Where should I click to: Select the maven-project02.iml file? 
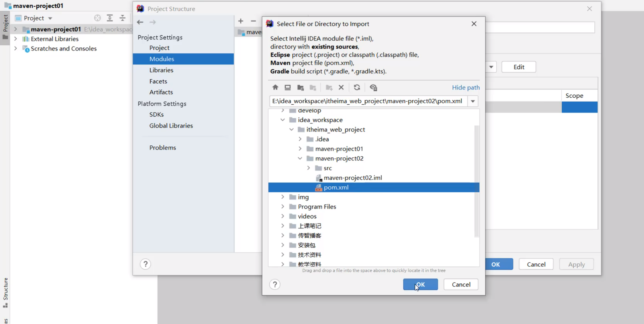tap(353, 178)
